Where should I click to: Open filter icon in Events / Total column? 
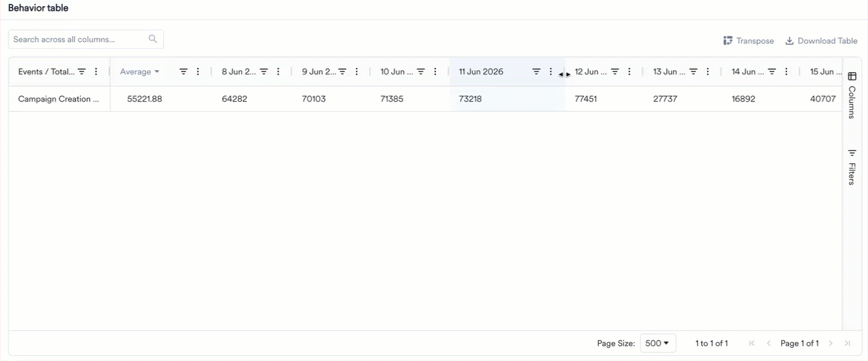[82, 71]
